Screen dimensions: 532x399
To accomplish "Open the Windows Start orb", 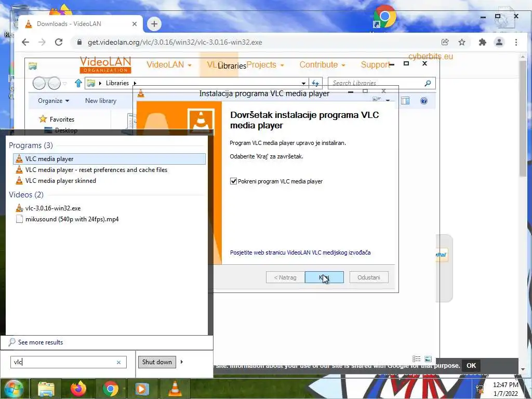I will 13,389.
